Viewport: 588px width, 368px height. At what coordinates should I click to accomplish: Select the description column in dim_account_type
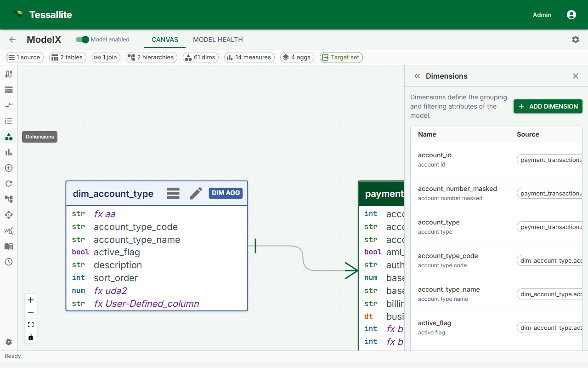157,265
